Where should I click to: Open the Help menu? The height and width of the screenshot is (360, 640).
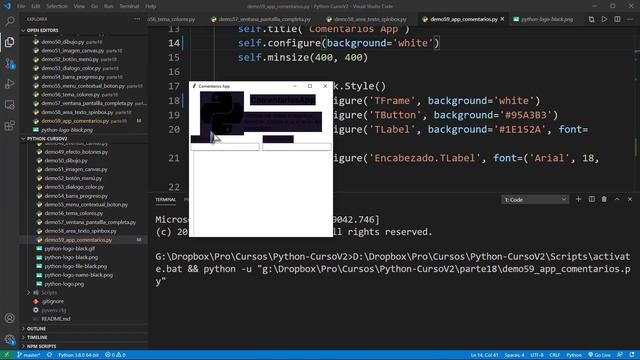click(151, 6)
